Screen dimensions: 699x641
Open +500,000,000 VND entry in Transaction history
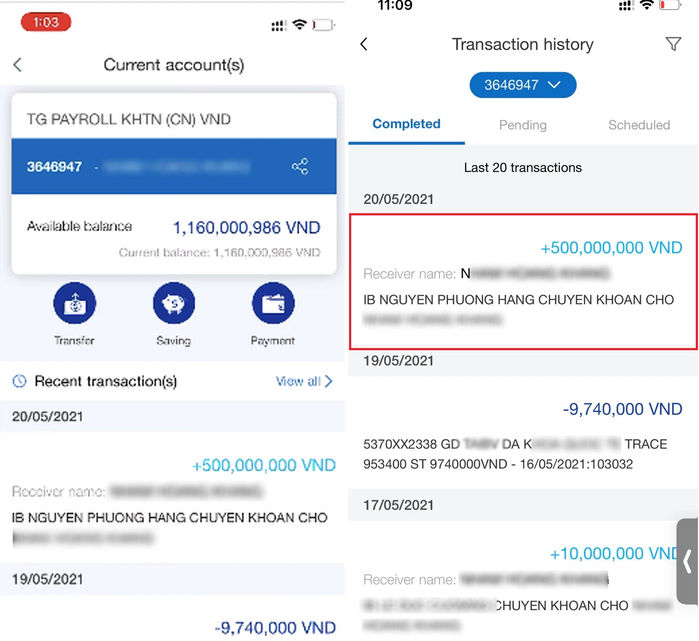pyautogui.click(x=523, y=281)
